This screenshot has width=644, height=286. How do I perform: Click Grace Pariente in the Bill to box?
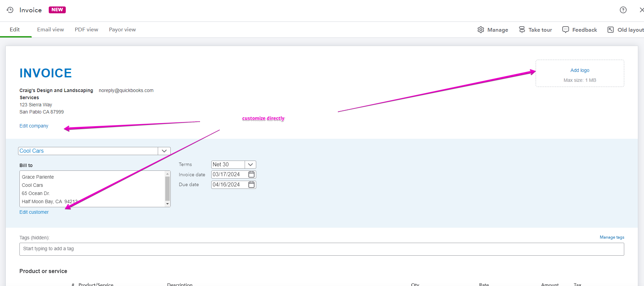(38, 177)
